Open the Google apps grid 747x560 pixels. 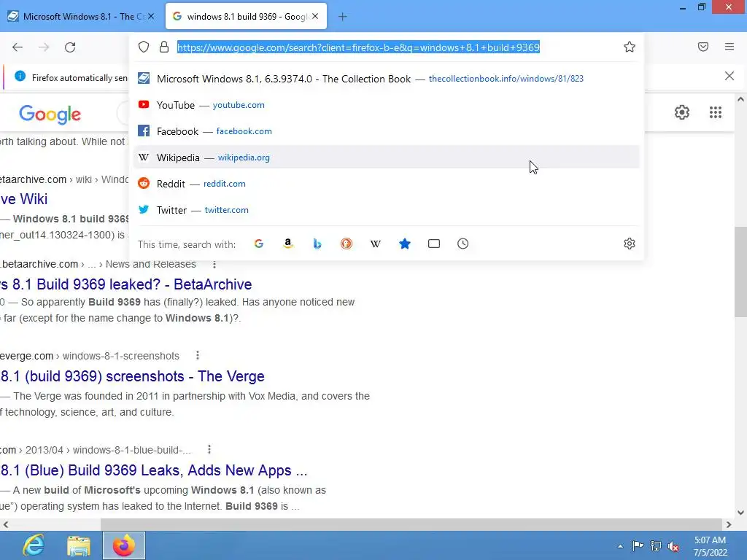coord(716,112)
